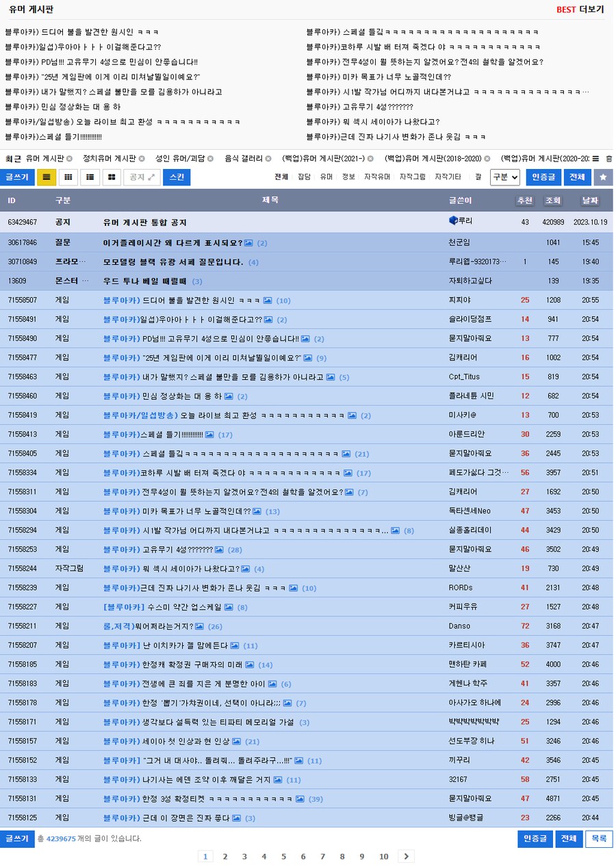Switch to the list view icon
This screenshot has width=616, height=867.
coord(47,177)
